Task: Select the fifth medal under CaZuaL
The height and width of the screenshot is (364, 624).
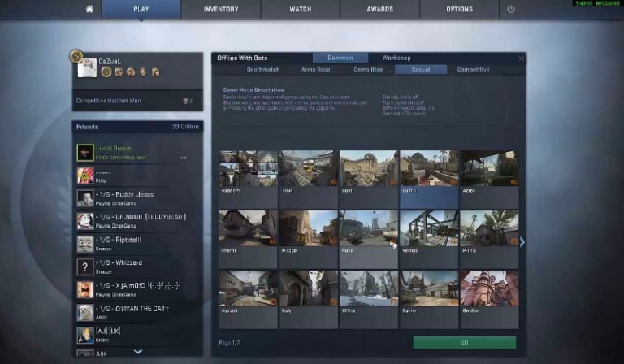Action: coord(156,72)
